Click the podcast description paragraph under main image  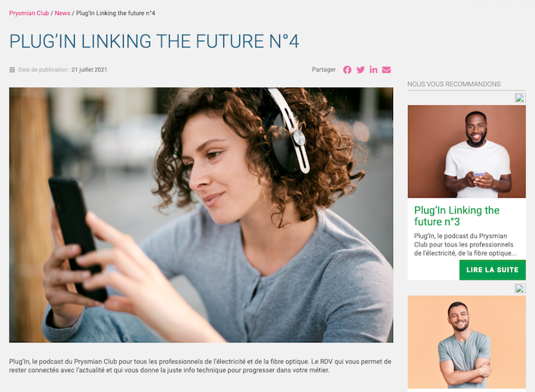point(200,366)
